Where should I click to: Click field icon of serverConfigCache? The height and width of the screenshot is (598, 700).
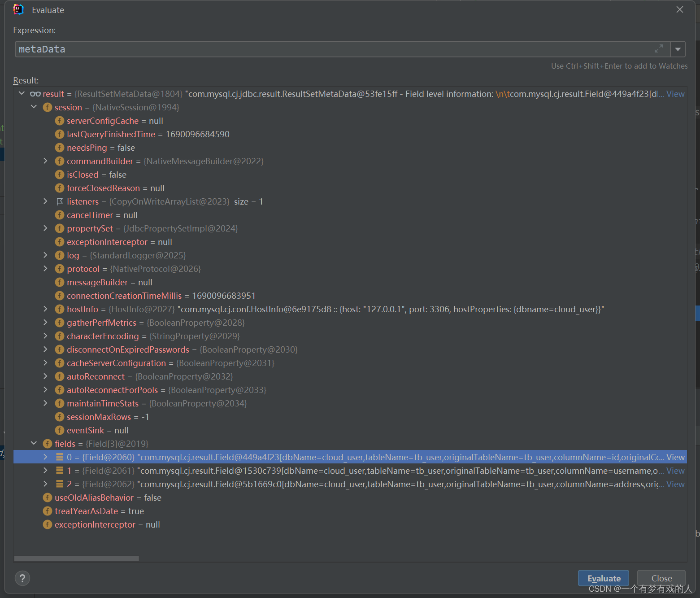coord(60,121)
